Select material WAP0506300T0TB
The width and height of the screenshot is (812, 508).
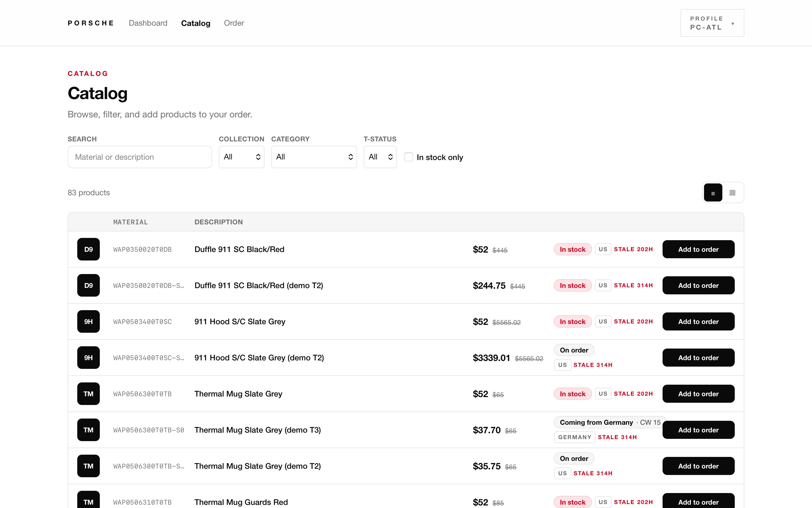point(142,394)
